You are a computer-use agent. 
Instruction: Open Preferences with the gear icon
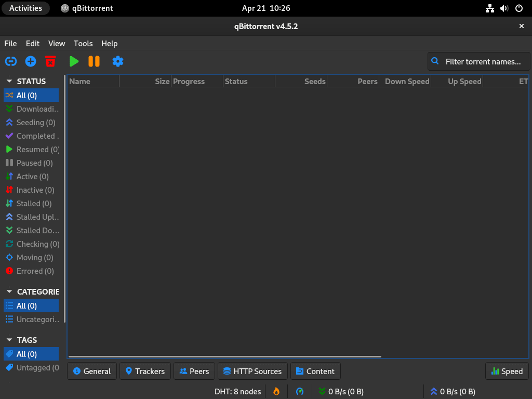tap(117, 61)
